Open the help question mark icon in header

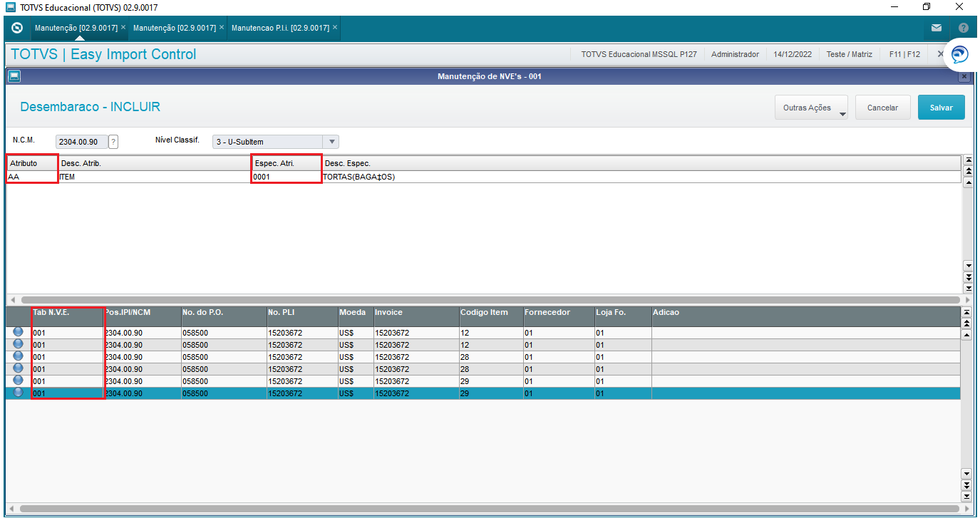pyautogui.click(x=963, y=28)
